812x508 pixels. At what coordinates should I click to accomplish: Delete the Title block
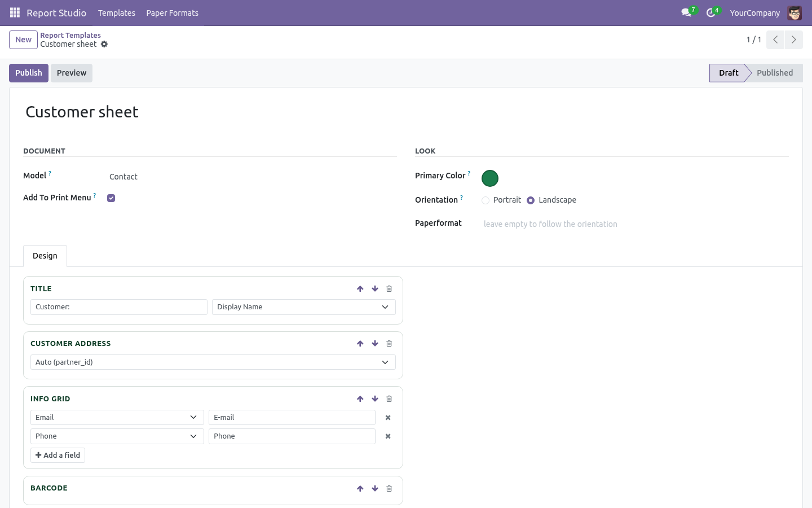(389, 289)
